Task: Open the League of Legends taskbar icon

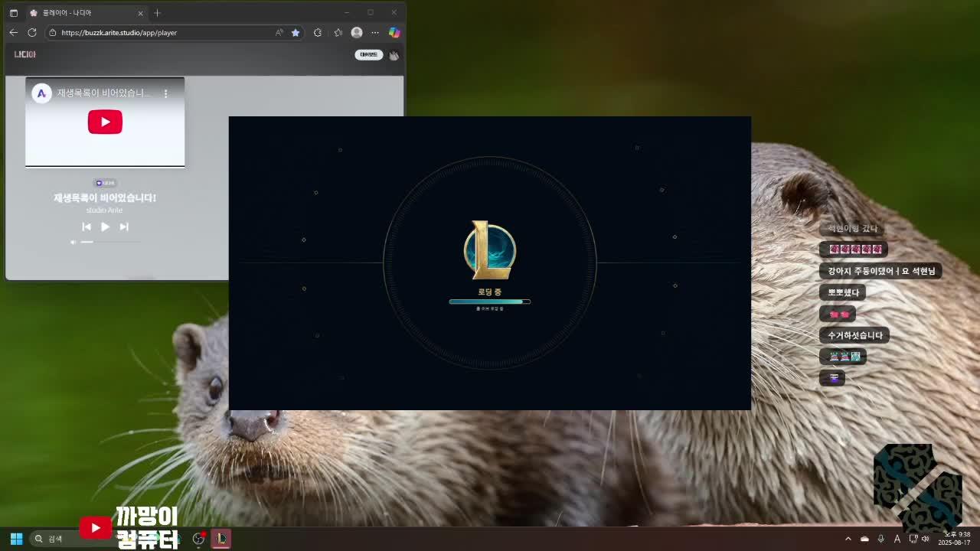Action: 220,539
